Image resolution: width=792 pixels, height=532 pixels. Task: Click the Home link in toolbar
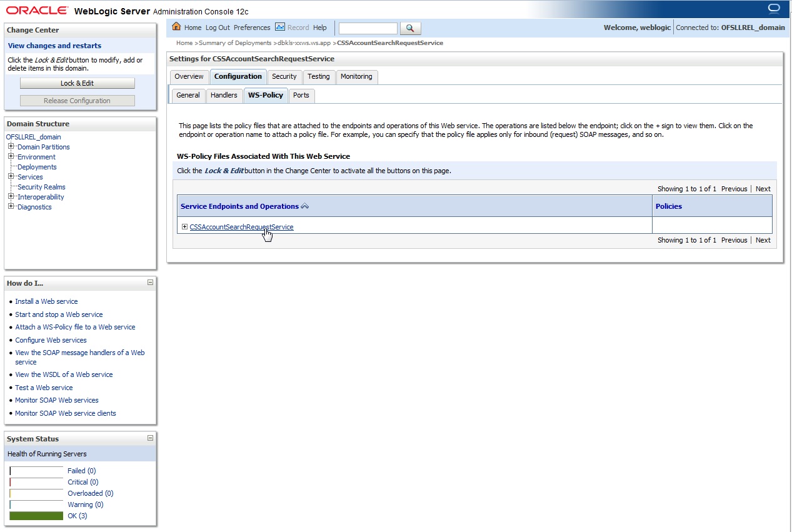click(x=193, y=28)
